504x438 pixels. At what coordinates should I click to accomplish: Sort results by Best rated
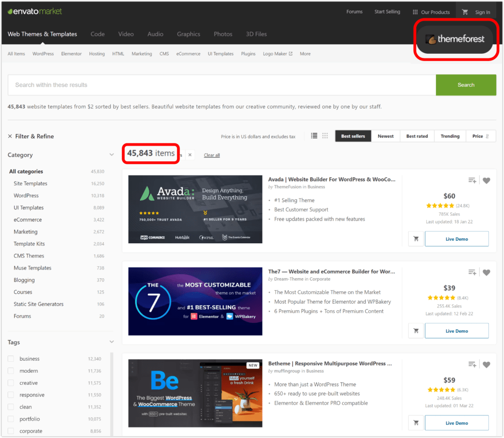pyautogui.click(x=417, y=136)
